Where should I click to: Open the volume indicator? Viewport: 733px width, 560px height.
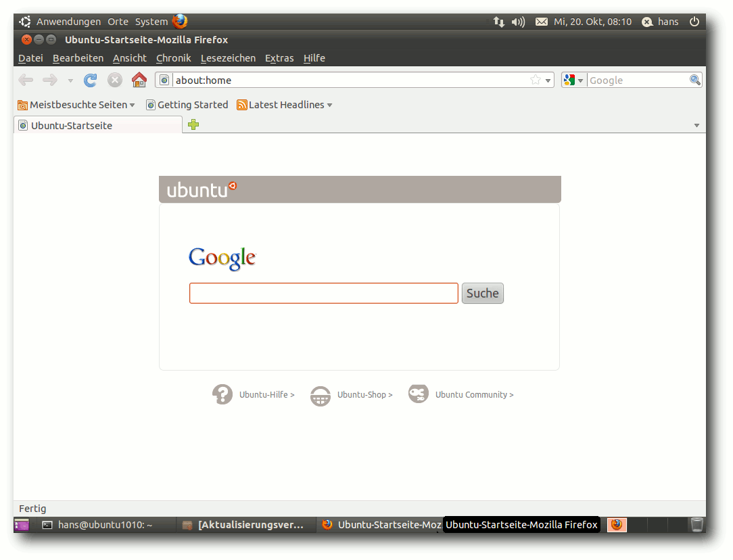click(518, 22)
